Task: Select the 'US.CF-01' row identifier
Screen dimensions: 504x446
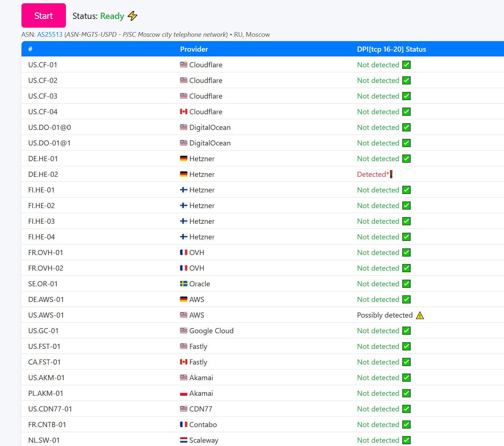Action: [43, 65]
